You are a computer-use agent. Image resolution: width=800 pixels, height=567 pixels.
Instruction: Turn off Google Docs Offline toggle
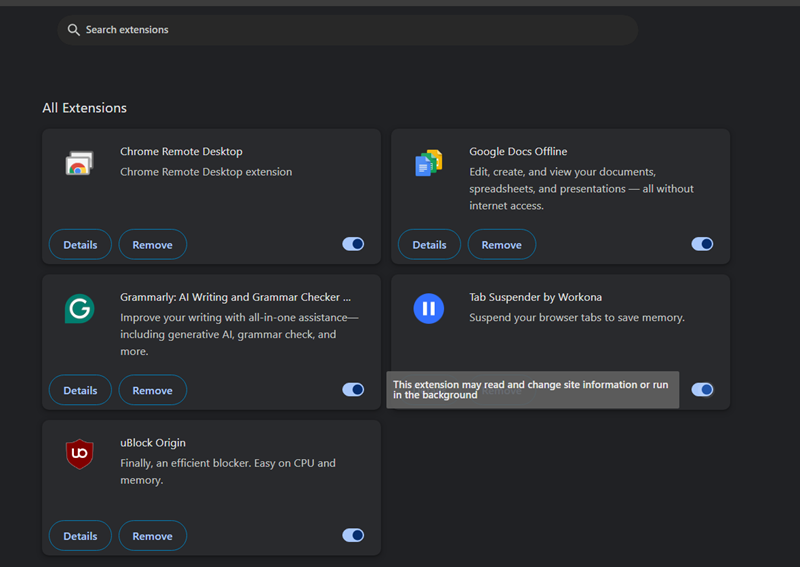[x=702, y=244]
